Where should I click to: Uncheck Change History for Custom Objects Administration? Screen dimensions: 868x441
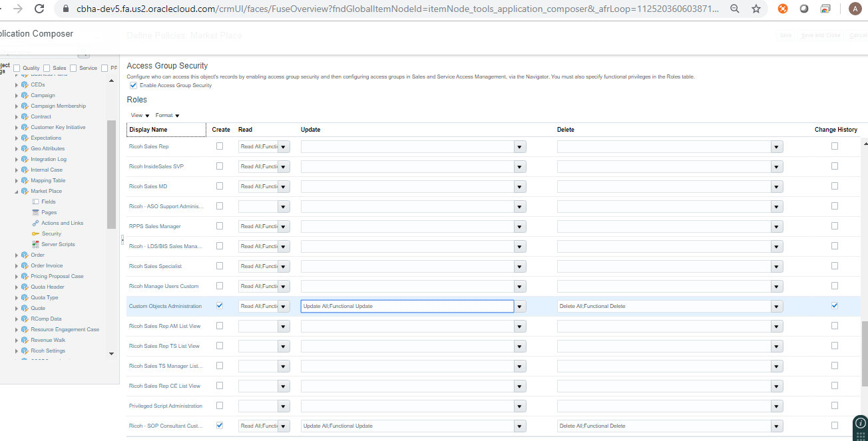pyautogui.click(x=835, y=305)
